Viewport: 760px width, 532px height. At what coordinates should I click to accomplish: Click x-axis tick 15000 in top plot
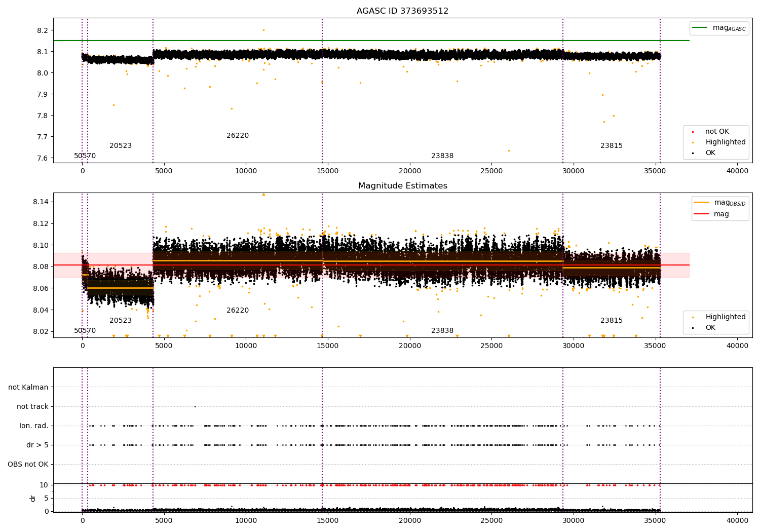[x=328, y=171]
